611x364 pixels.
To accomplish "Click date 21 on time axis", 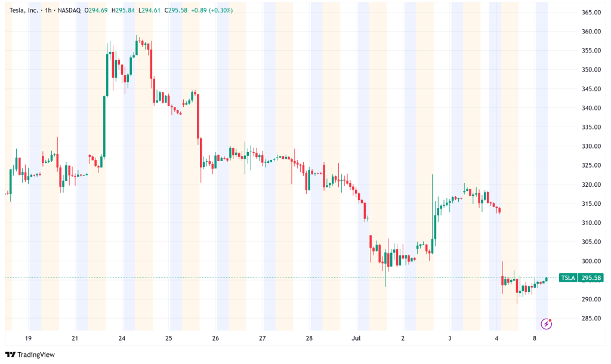I will point(75,338).
